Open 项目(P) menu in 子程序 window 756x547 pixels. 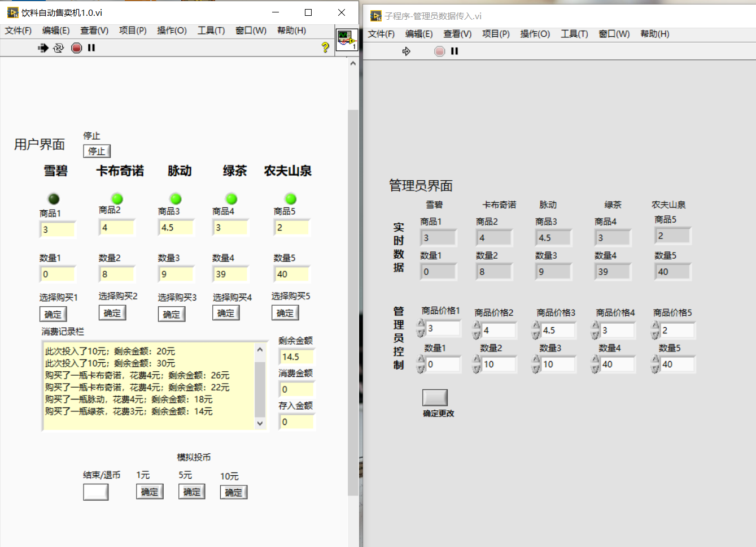pos(496,34)
